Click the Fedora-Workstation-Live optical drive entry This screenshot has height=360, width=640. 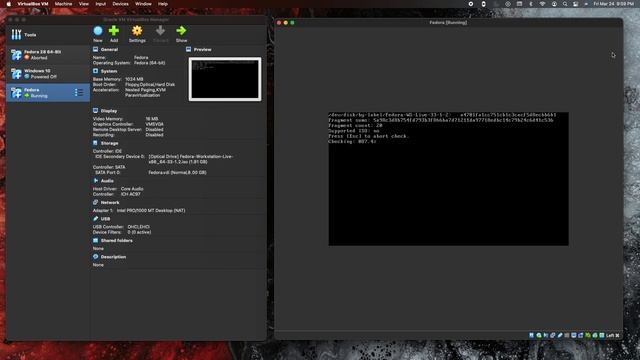pos(191,159)
